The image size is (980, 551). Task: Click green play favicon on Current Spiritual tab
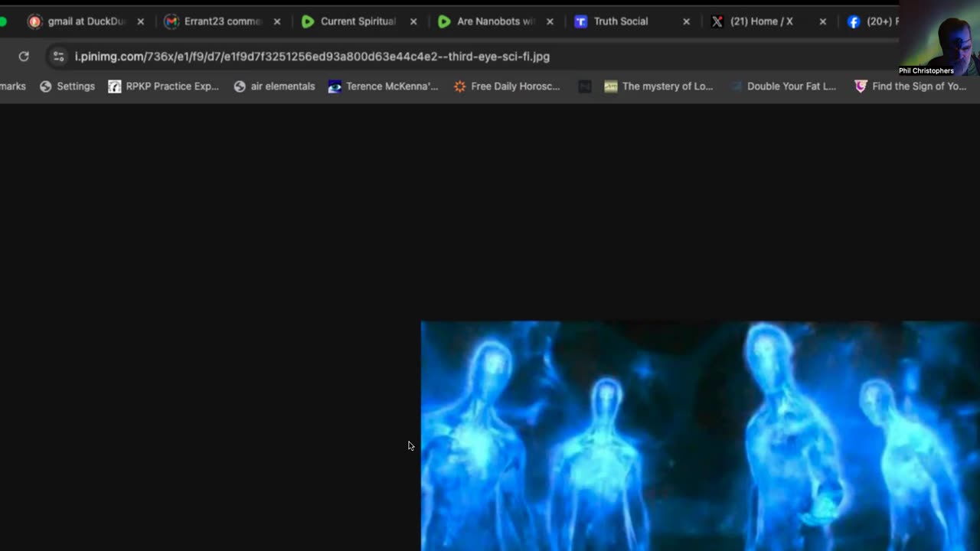click(308, 21)
